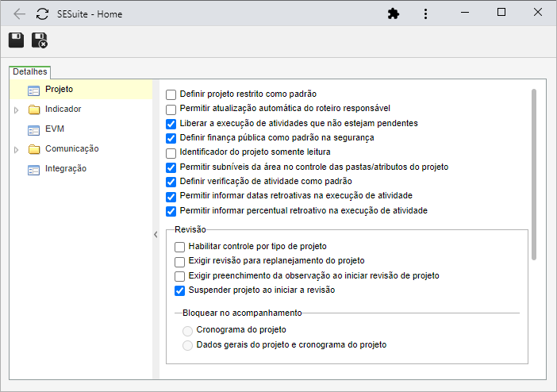Check Habilitar controle por tipo de projeto
Image resolution: width=557 pixels, height=392 pixels.
(180, 247)
